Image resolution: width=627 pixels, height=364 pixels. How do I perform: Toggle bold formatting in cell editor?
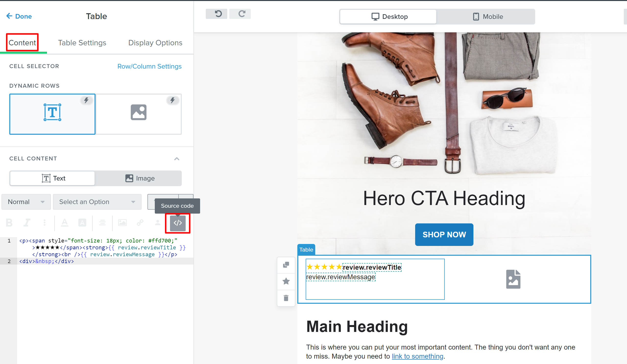[x=9, y=222]
